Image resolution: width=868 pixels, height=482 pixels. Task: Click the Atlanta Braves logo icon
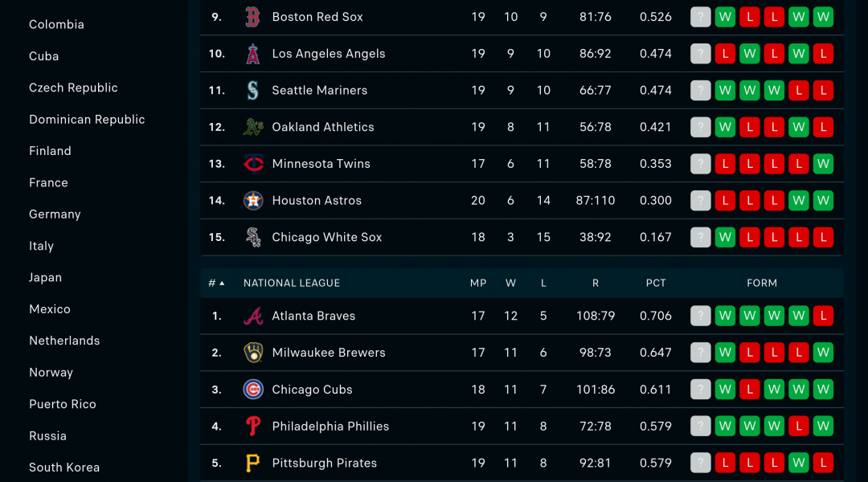[253, 316]
